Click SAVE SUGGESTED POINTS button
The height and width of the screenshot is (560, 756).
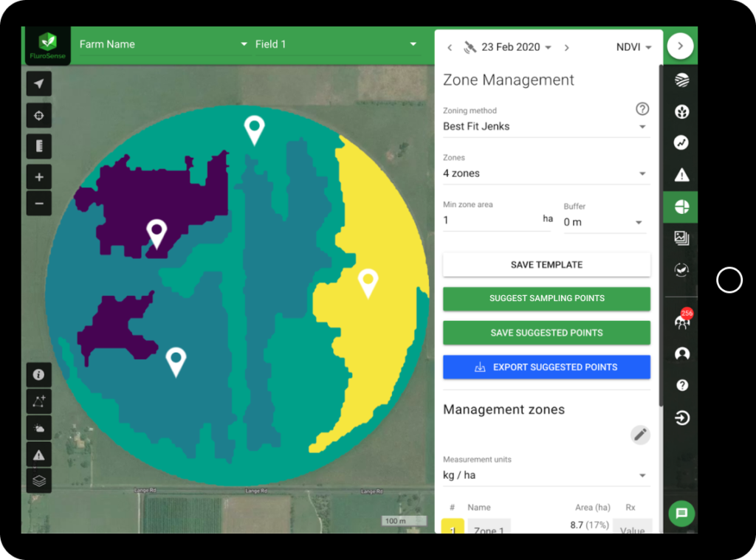tap(546, 333)
